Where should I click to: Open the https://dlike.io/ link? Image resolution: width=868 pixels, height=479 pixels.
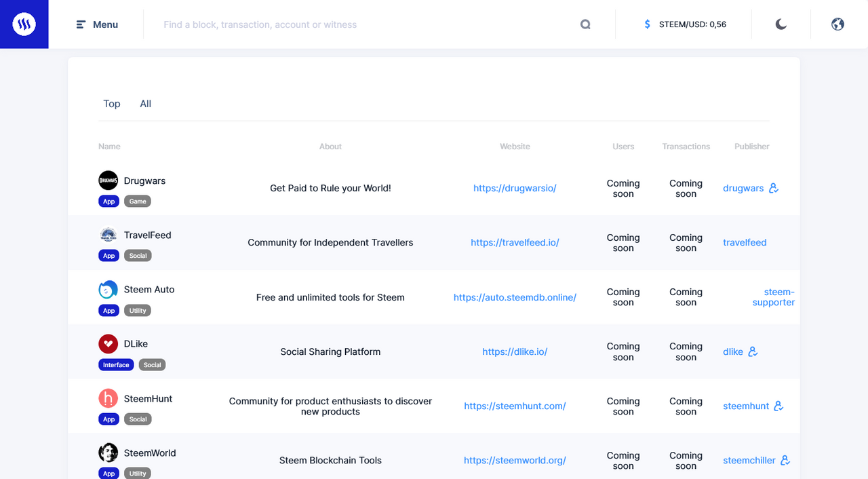point(515,351)
